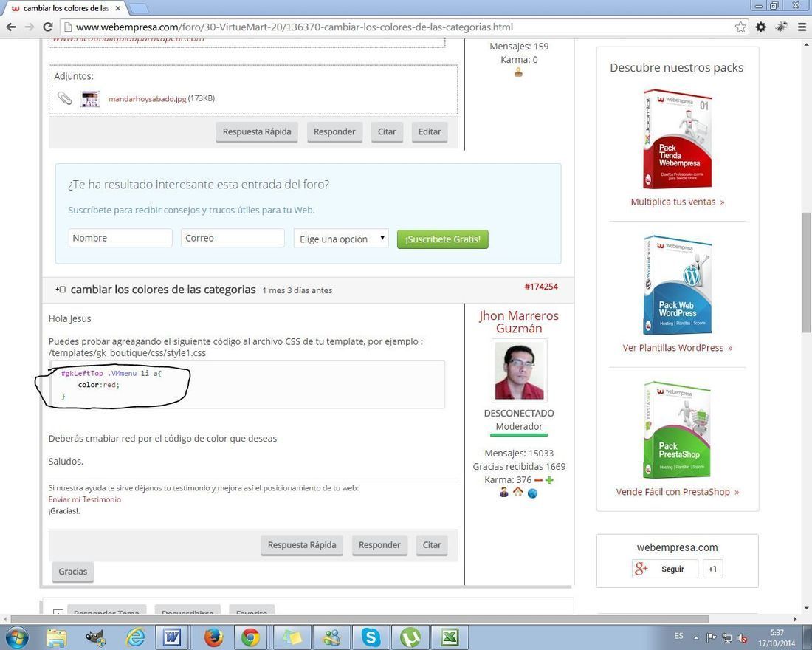Viewport: 812px width, 650px height.
Task: Open Excel from the taskbar
Action: click(x=450, y=637)
